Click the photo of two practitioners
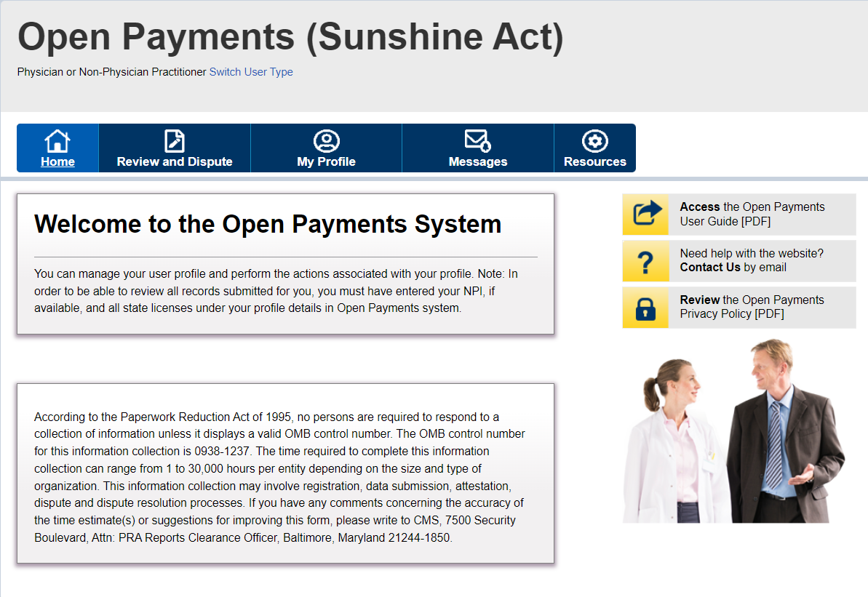Image resolution: width=868 pixels, height=597 pixels. pyautogui.click(x=733, y=431)
